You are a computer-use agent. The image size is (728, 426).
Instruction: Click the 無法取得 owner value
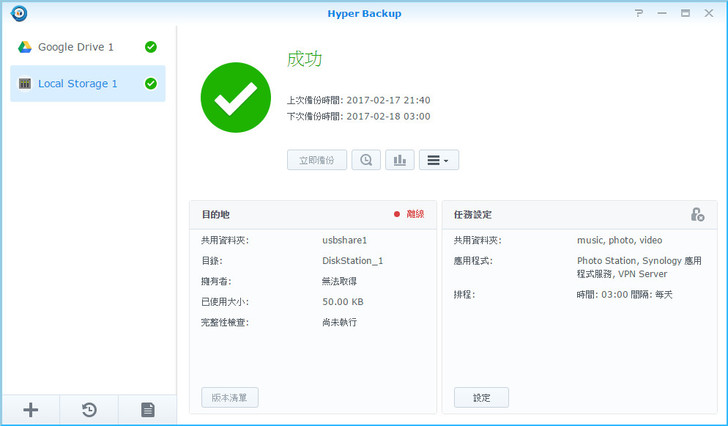(x=339, y=281)
